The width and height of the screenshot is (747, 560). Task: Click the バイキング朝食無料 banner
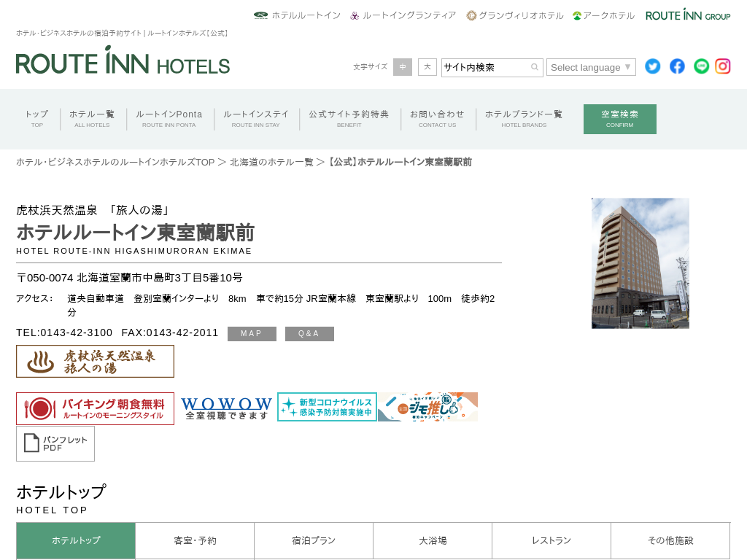click(96, 408)
